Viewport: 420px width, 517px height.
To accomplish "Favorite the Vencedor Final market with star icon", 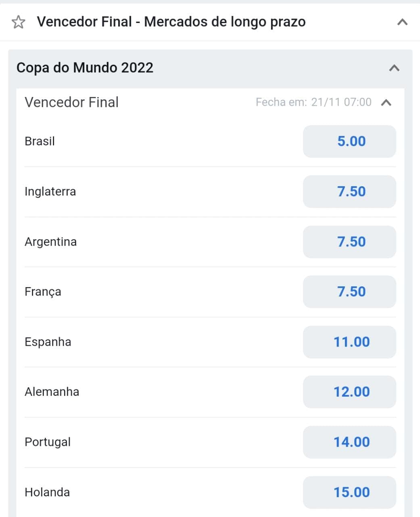I will pyautogui.click(x=18, y=22).
